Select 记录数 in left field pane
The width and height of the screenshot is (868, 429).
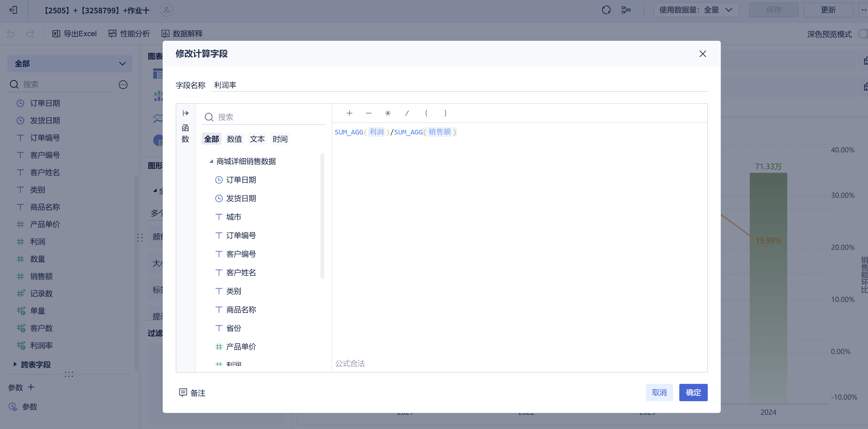coord(41,293)
